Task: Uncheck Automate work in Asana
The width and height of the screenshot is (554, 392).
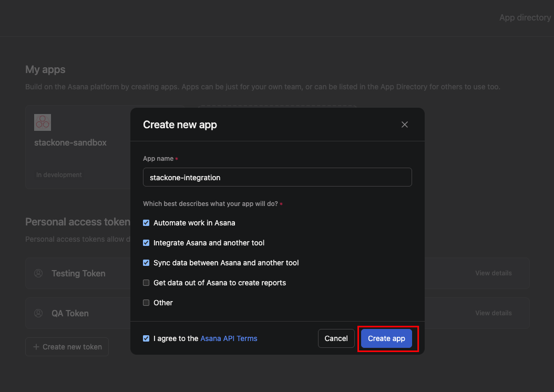Action: (x=146, y=223)
